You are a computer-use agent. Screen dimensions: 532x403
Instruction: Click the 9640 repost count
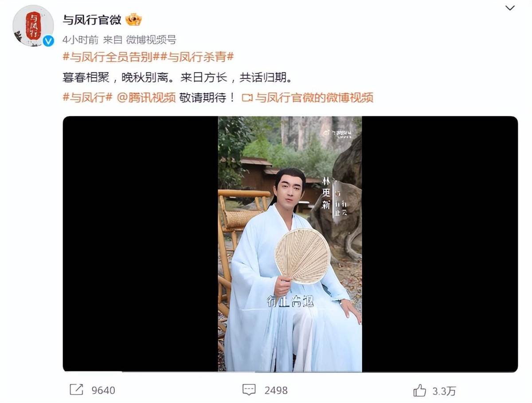(x=103, y=391)
